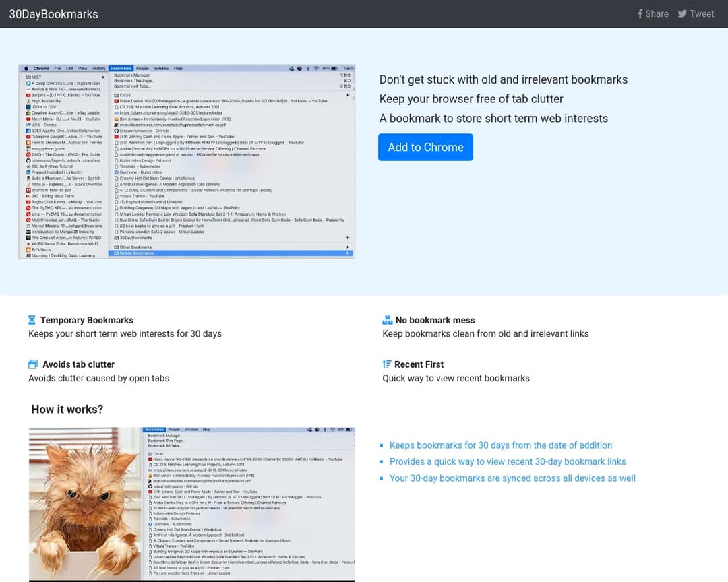The width and height of the screenshot is (728, 582).
Task: Select the No bookmark mess heading
Action: (435, 321)
